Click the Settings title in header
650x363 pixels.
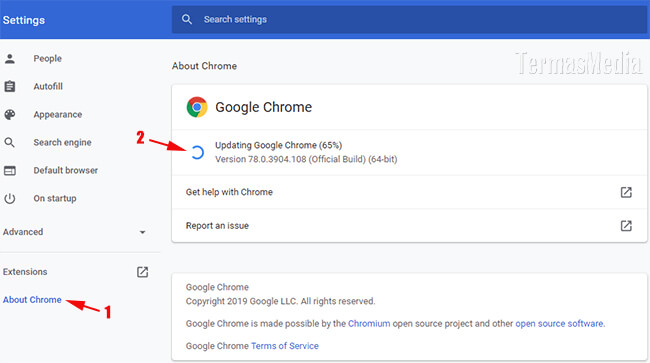click(x=24, y=20)
